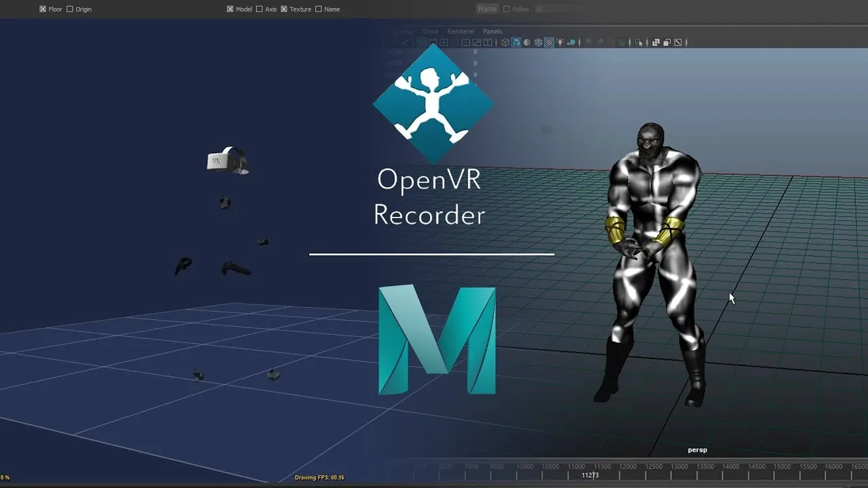Click frame 14000 on the Maya timeline
868x488 pixels.
[731, 467]
